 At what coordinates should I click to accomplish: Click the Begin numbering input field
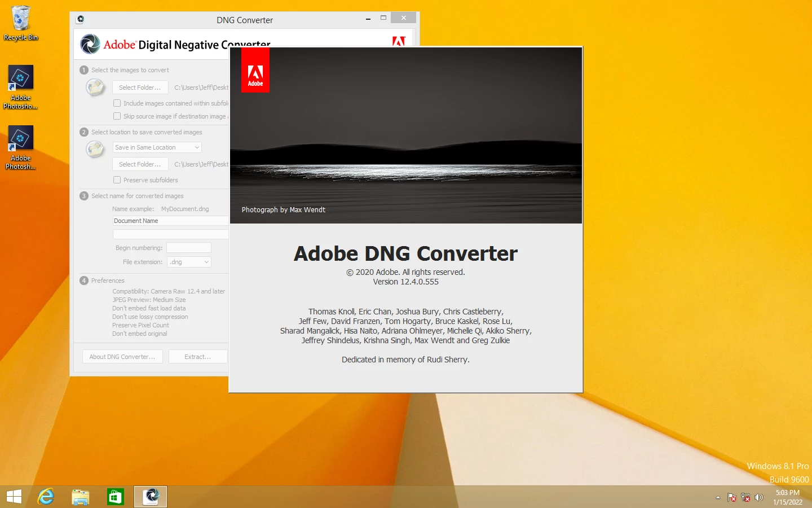click(189, 248)
